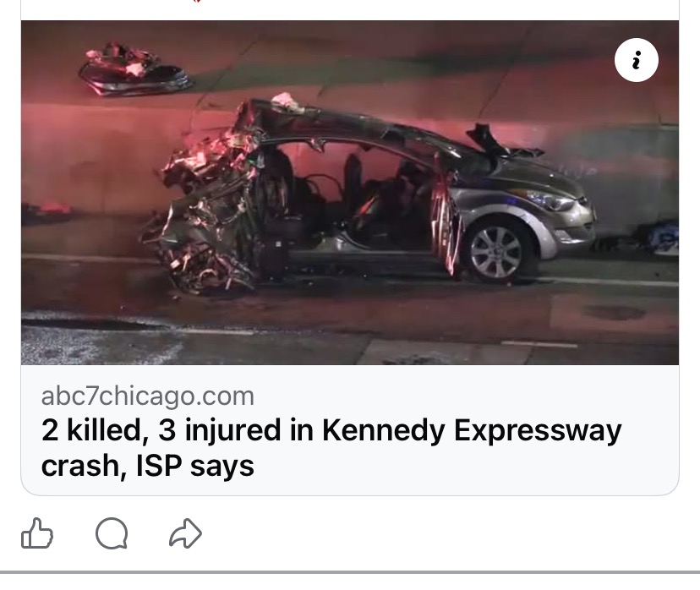Viewport: 700px width, 590px height.
Task: Reply to the post using comment bubble
Action: pyautogui.click(x=112, y=533)
